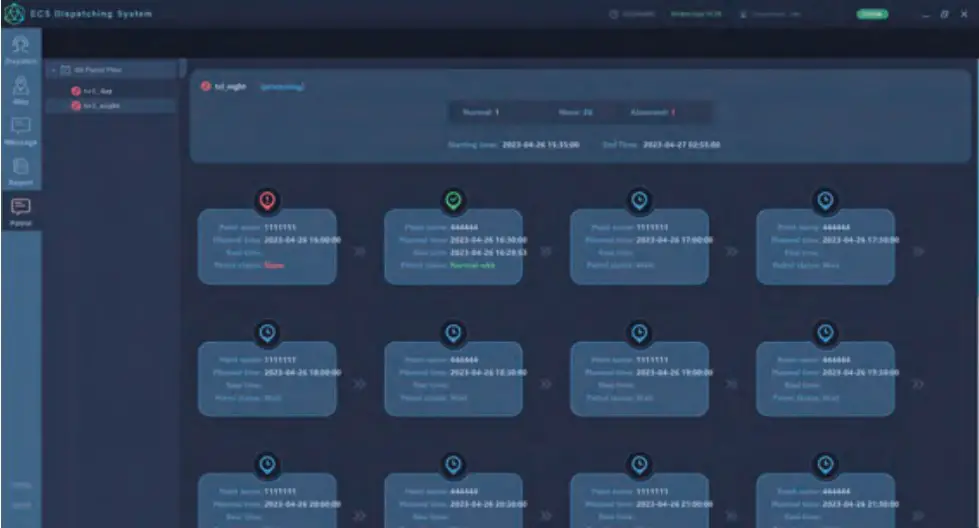Click the clock marker above the 18:00:00 card

[267, 333]
